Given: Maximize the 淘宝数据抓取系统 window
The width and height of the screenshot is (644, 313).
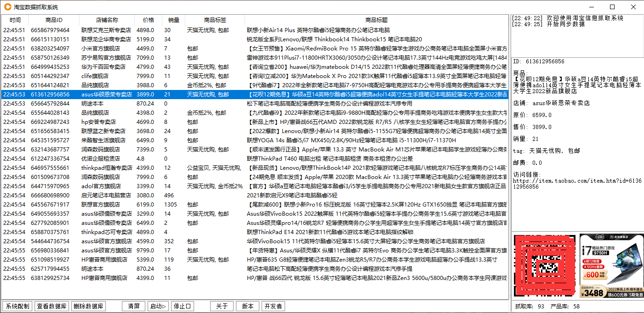Looking at the screenshot, I should click(x=612, y=7).
